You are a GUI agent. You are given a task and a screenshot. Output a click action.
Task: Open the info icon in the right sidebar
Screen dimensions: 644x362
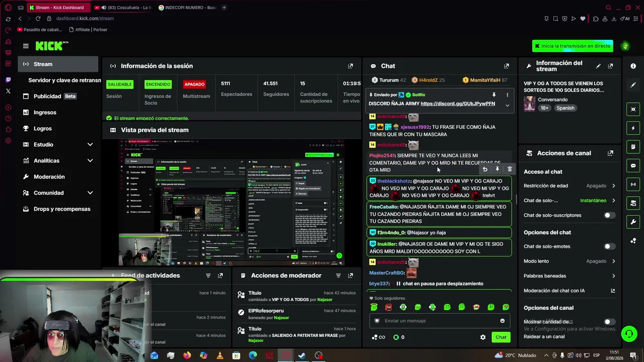pos(633,66)
